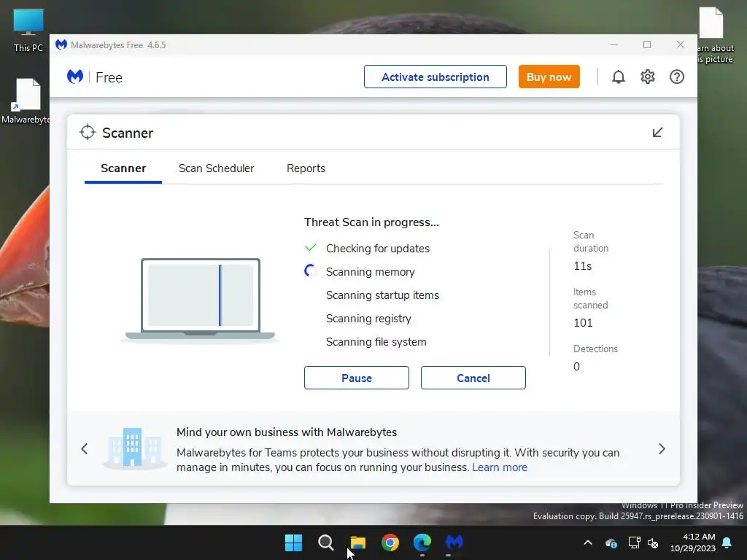Click Malwarebytes icon in the taskbar

[x=454, y=542]
